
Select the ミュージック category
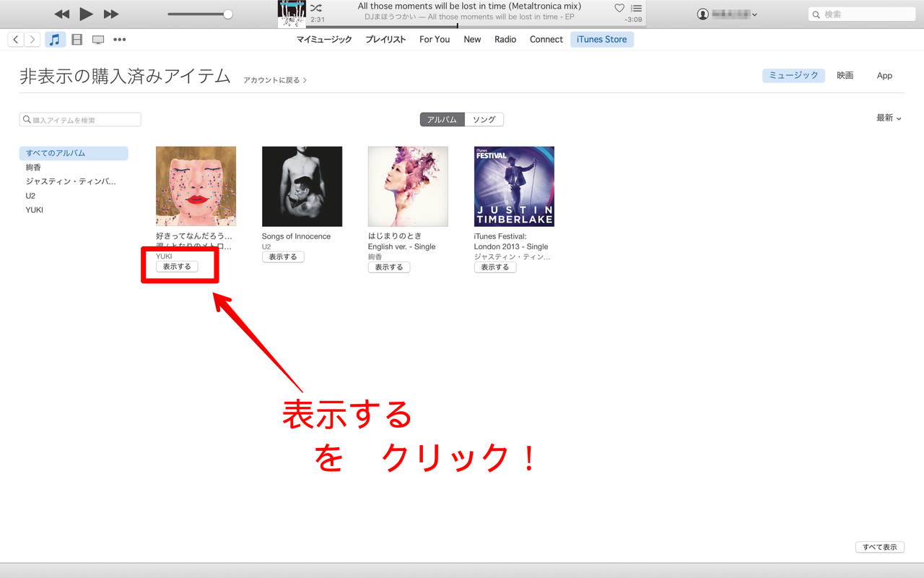[x=793, y=75]
